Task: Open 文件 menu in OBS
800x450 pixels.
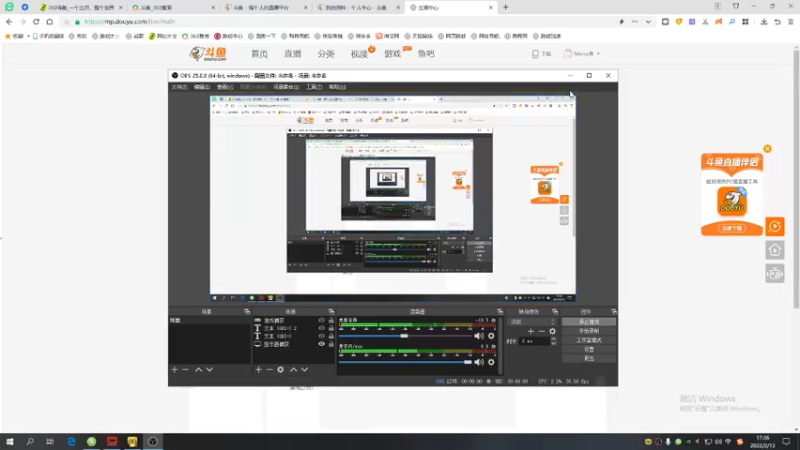Action: [179, 87]
